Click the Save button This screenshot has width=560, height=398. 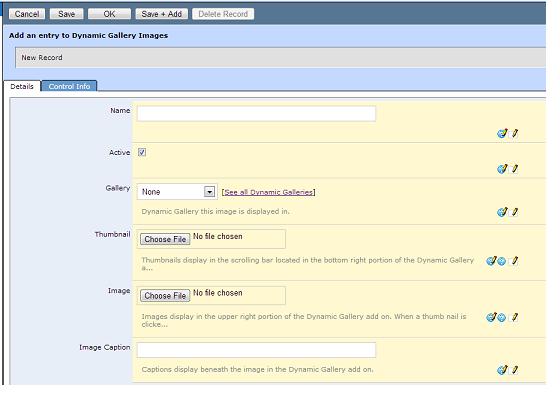point(66,14)
